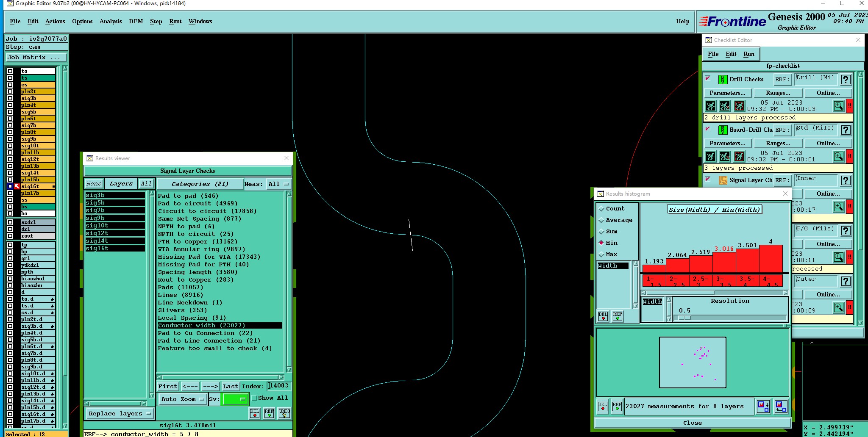Open help for Board-Drill Checks
Screen dimensions: 868x437
846,130
